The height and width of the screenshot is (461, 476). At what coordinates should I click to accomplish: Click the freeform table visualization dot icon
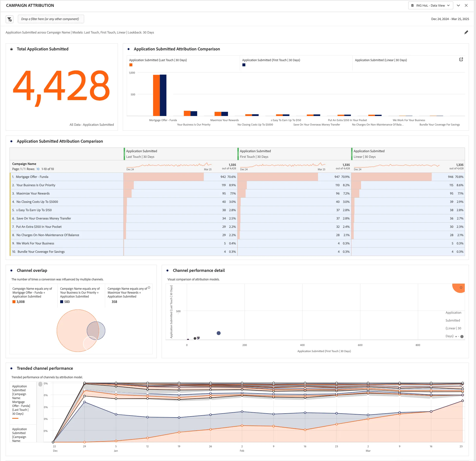(11, 141)
